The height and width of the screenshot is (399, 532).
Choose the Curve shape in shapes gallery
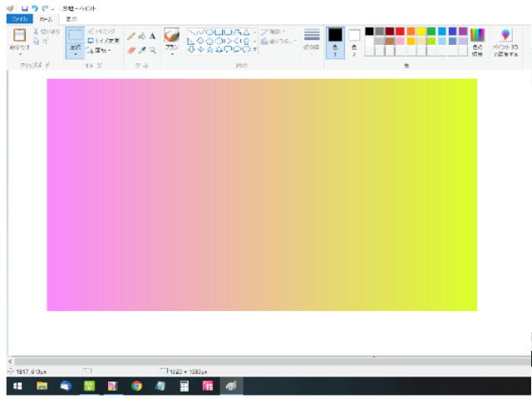(201, 32)
